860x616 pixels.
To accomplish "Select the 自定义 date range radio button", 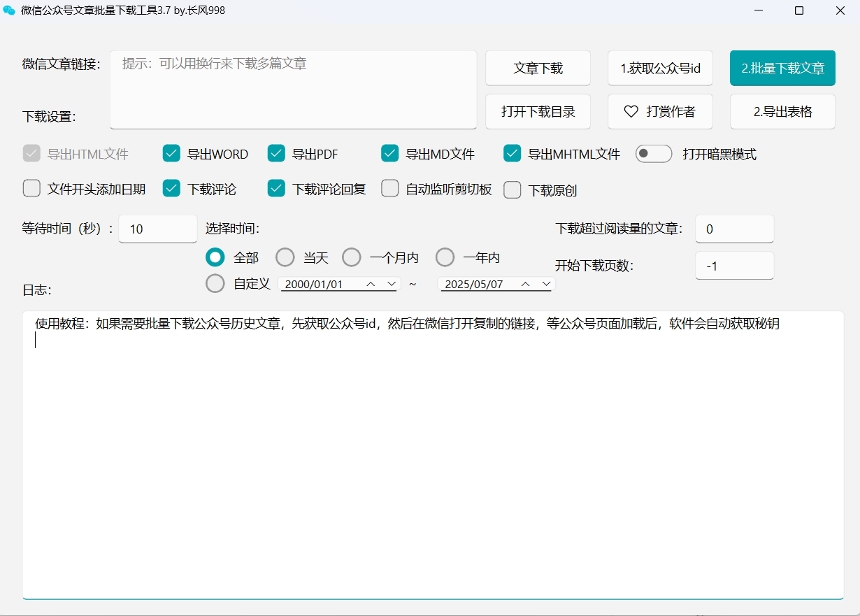I will pos(215,283).
